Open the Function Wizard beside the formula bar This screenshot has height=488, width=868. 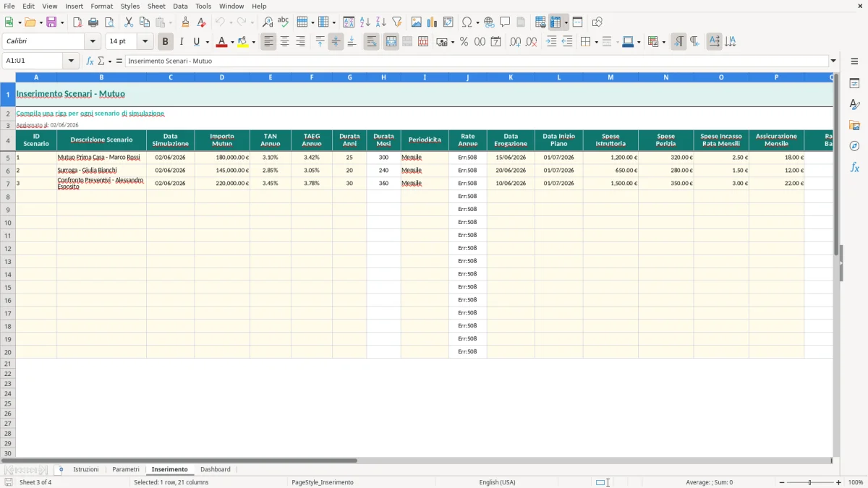click(x=90, y=61)
